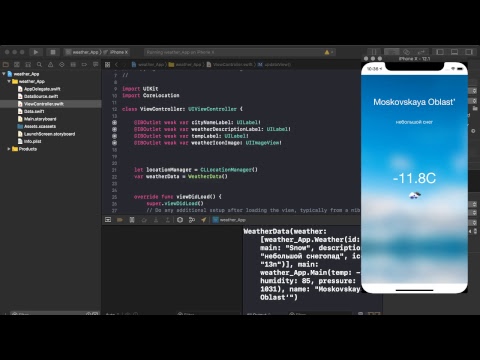Click Step Into in debug bar
The width and height of the screenshot is (480, 360).
pyautogui.click(x=156, y=220)
